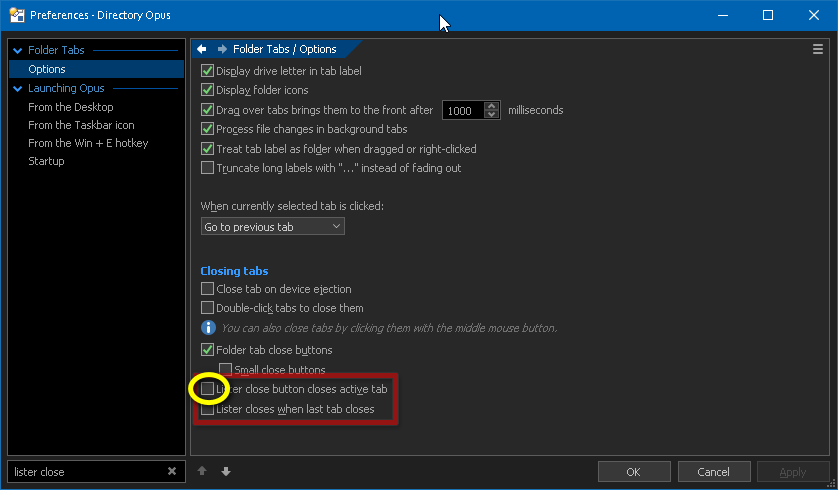Click the Cancel button
Image resolution: width=838 pixels, height=490 pixels.
click(x=714, y=472)
